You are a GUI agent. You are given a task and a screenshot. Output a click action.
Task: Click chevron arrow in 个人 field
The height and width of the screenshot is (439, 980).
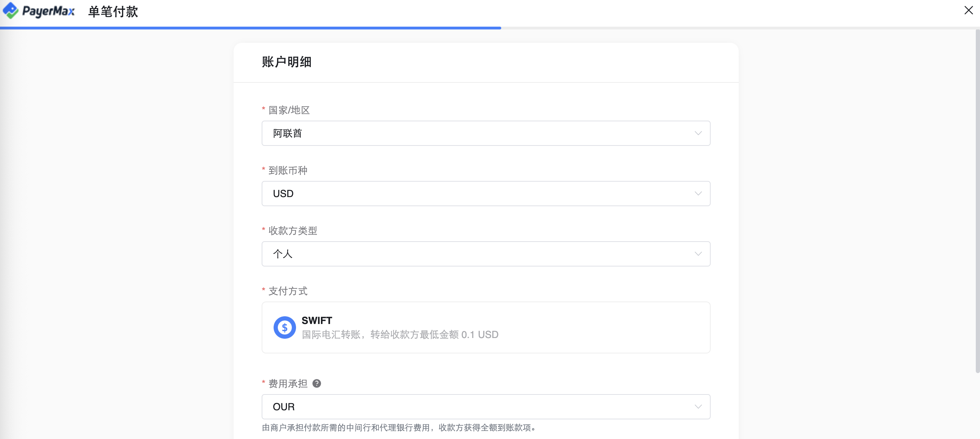[x=698, y=254]
